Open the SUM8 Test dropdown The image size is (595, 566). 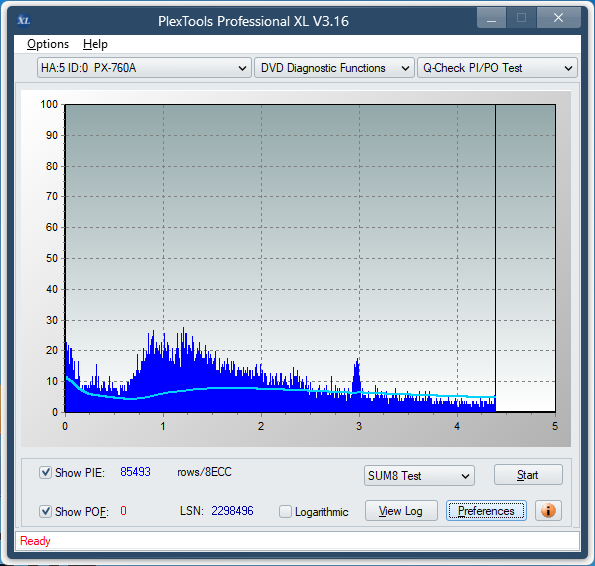pos(419,476)
